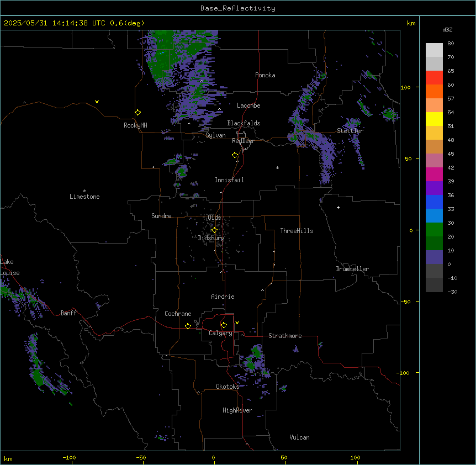The height and width of the screenshot is (465, 476).
Task: Pick the magenta swatch in the dBZ legend
Action: coord(434,174)
